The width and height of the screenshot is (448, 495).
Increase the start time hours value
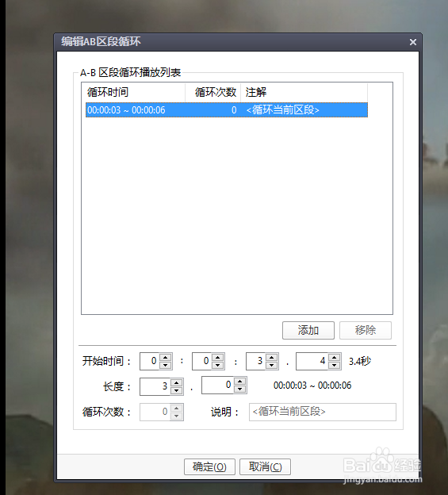[165, 357]
